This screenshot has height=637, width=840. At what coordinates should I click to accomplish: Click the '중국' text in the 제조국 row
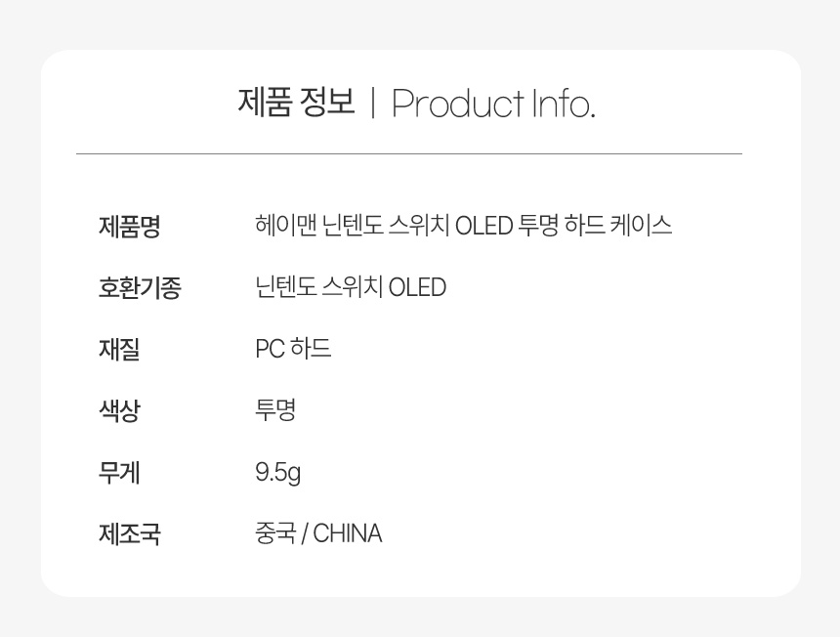pos(275,533)
